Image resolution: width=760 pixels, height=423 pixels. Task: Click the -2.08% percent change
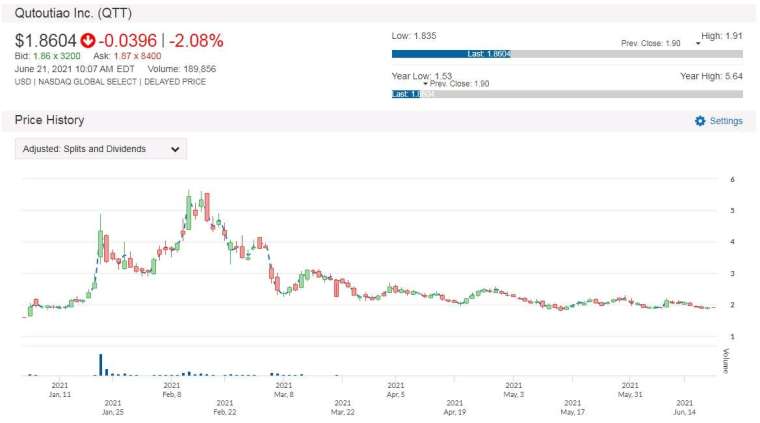(x=196, y=41)
